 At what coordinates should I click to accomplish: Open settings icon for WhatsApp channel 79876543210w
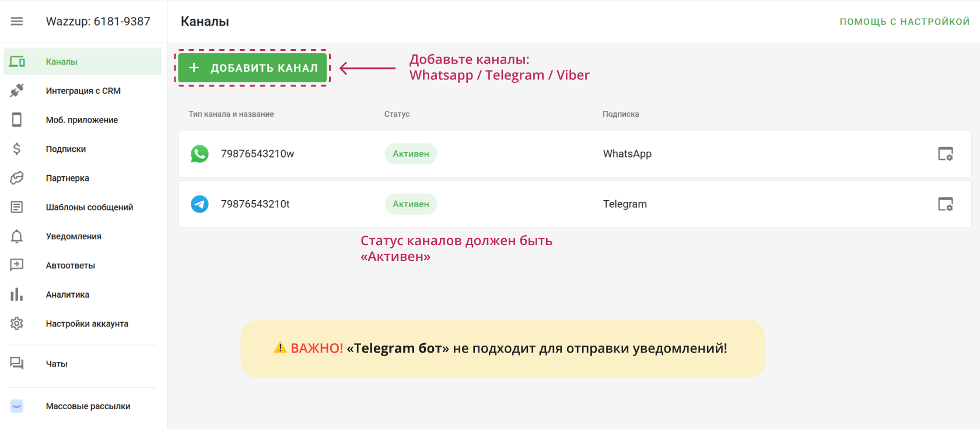coord(946,154)
